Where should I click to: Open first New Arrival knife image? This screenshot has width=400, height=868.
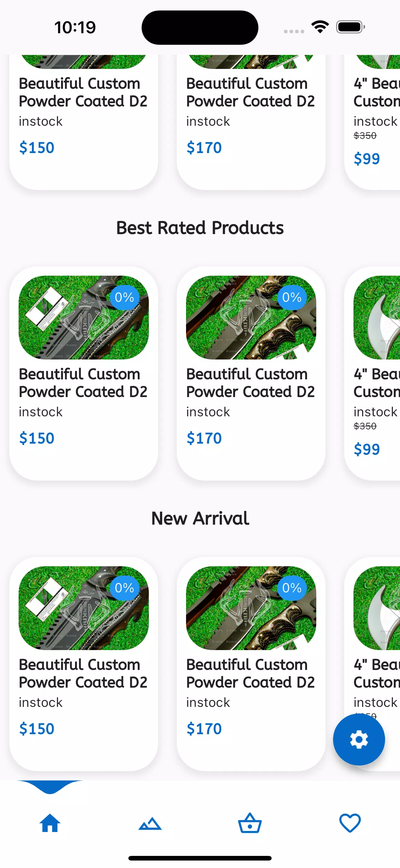(x=83, y=608)
